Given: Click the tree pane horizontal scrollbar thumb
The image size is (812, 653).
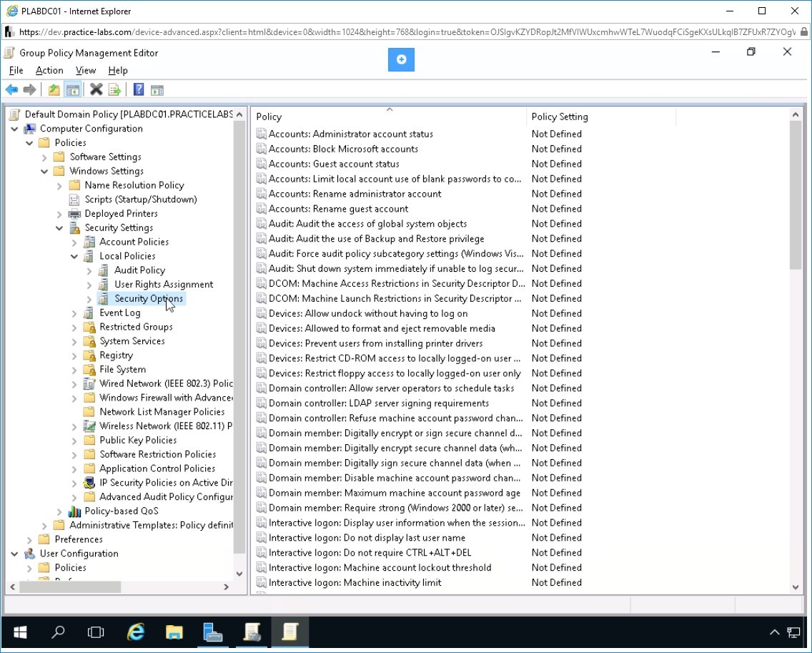Looking at the screenshot, I should click(x=70, y=587).
